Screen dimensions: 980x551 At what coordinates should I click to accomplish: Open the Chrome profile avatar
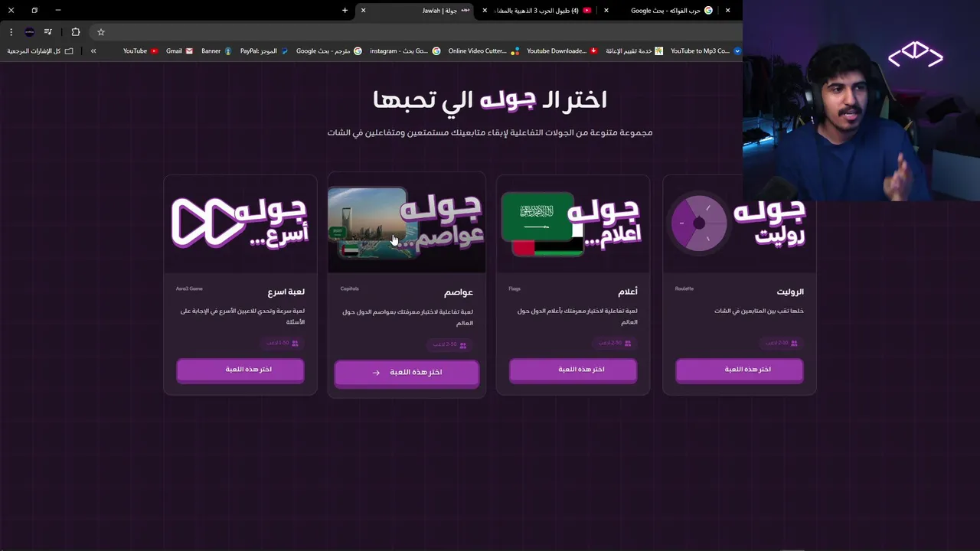[x=29, y=32]
